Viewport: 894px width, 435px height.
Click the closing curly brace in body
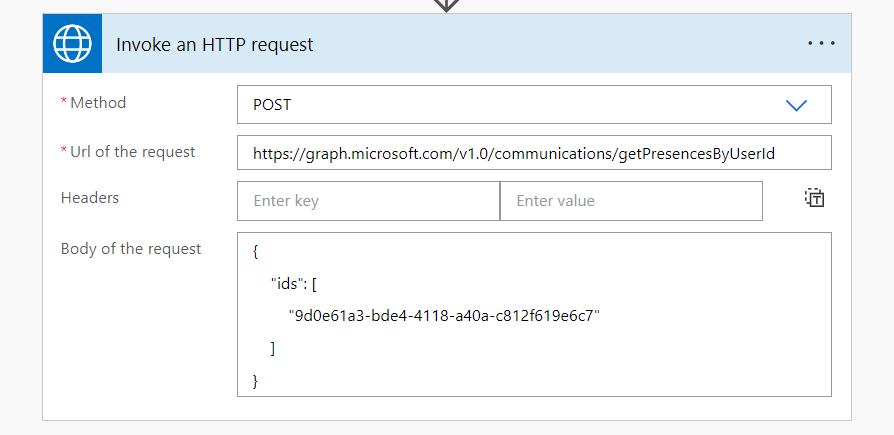coord(256,380)
